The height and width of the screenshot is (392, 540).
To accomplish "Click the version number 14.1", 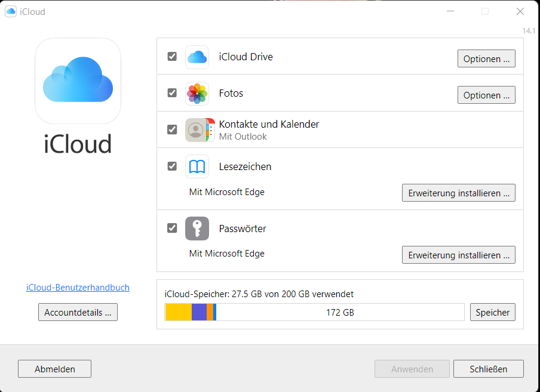I will 529,30.
